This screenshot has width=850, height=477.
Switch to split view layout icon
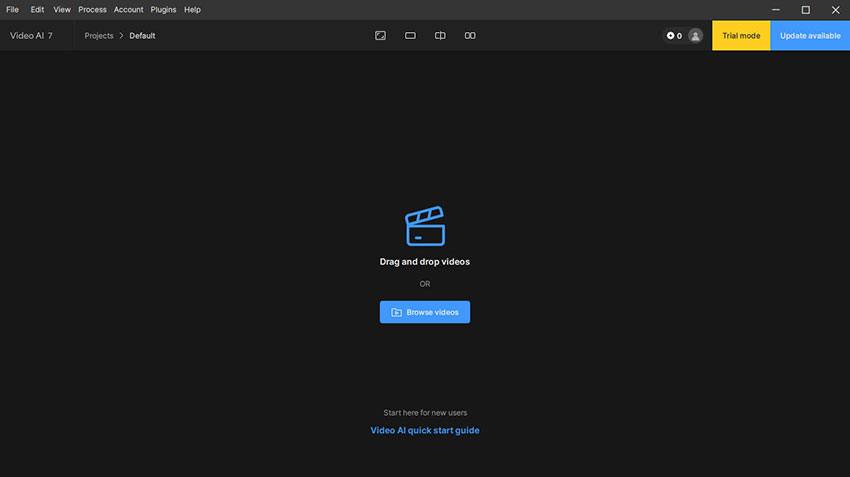click(440, 36)
